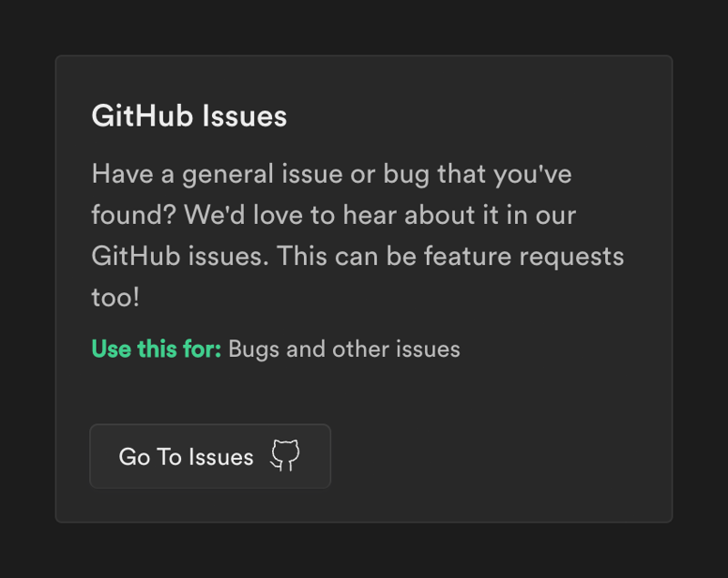Click the "Go To Issues" button label text
This screenshot has height=578, width=728.
click(x=187, y=457)
